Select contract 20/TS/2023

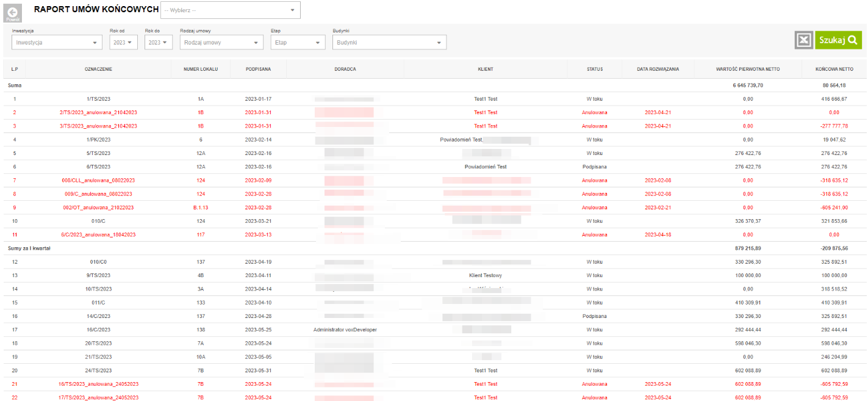tap(98, 344)
